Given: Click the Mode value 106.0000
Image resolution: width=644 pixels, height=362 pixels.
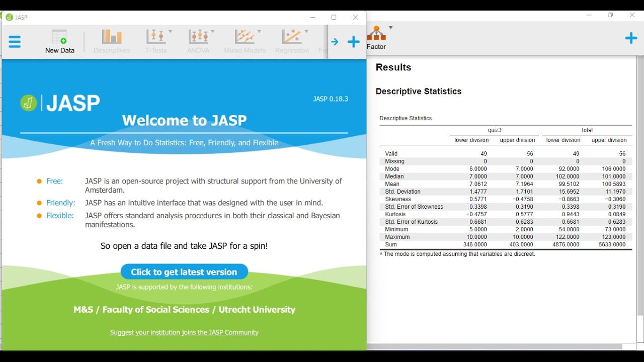Looking at the screenshot, I should pos(614,169).
